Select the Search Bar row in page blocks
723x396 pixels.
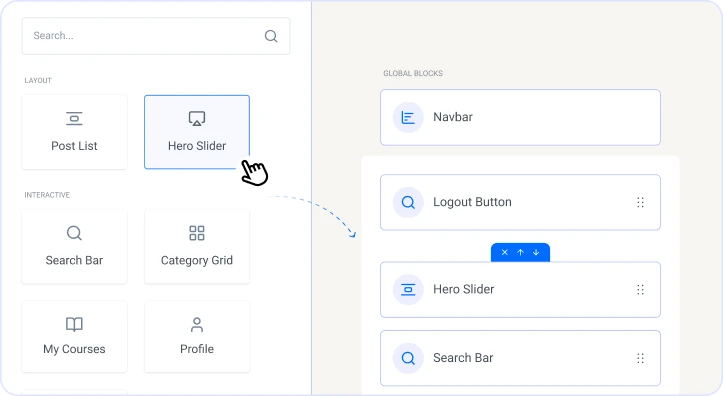click(520, 358)
